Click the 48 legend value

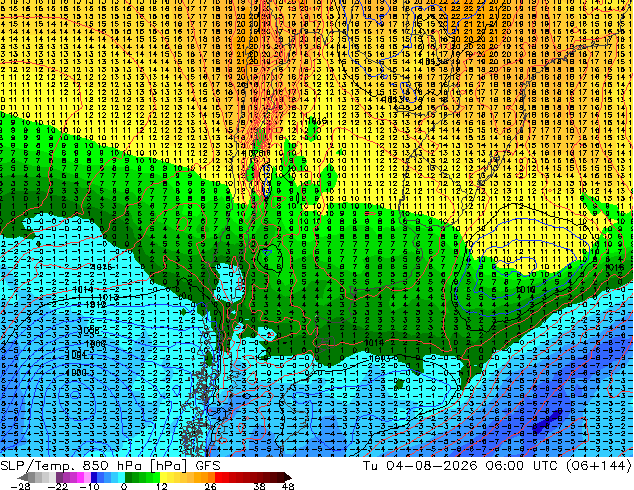point(288,486)
